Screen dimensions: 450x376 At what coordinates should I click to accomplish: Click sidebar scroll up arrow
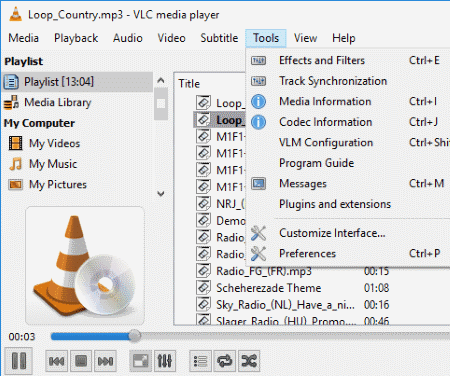tap(161, 80)
